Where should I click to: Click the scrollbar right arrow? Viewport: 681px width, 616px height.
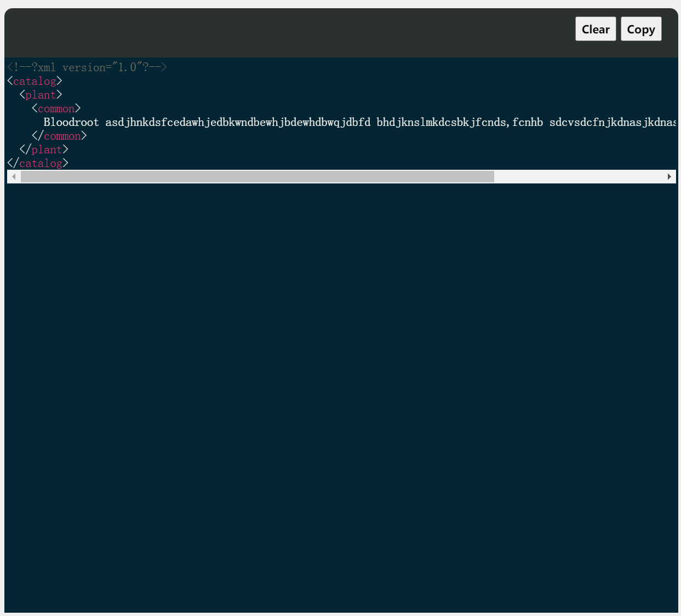(x=669, y=176)
